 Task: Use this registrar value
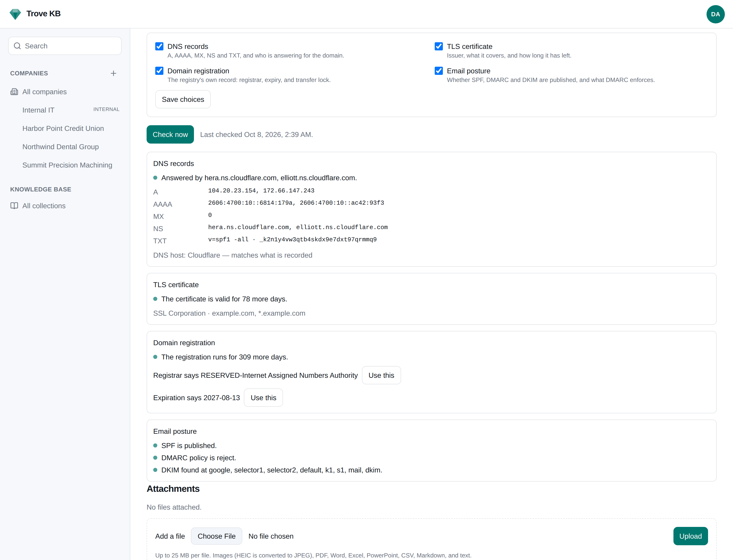[x=381, y=375]
